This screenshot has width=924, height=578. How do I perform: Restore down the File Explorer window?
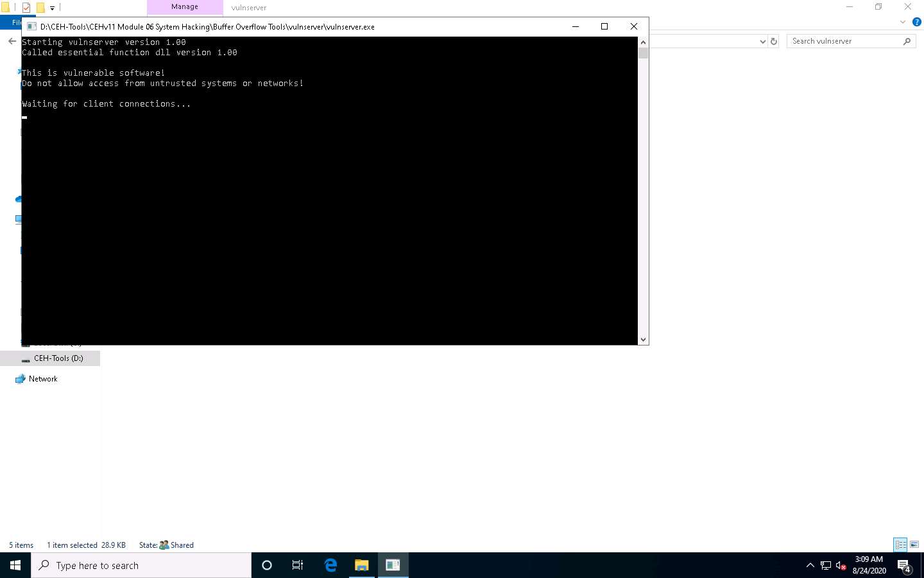[x=878, y=6]
